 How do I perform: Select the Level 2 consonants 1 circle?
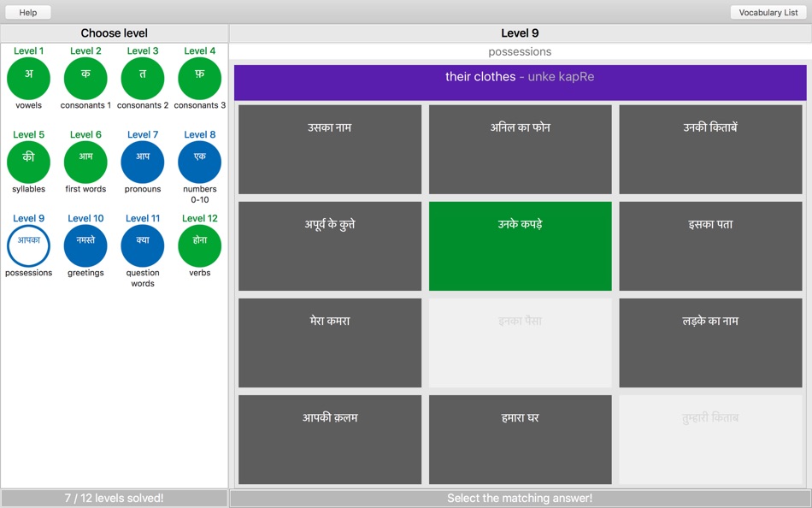[x=85, y=79]
